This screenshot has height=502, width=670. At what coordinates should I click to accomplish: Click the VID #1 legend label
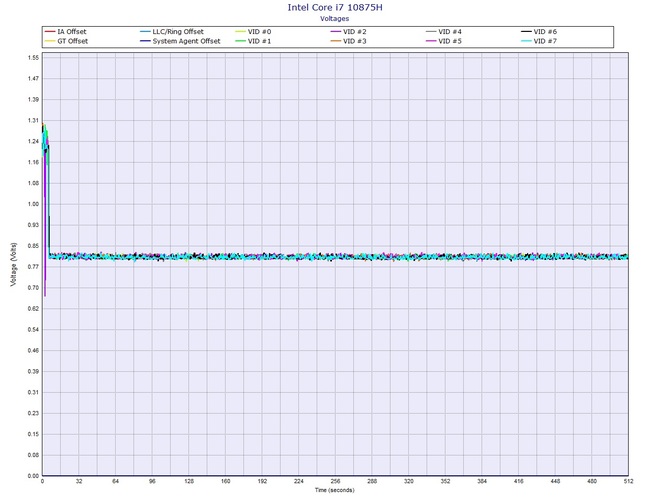[259, 41]
